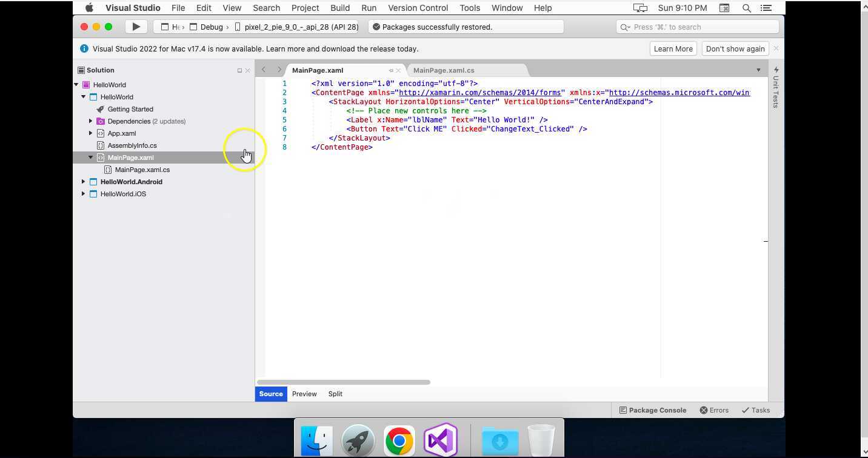Open the Tasks pane
The height and width of the screenshot is (458, 868).
[x=755, y=410]
